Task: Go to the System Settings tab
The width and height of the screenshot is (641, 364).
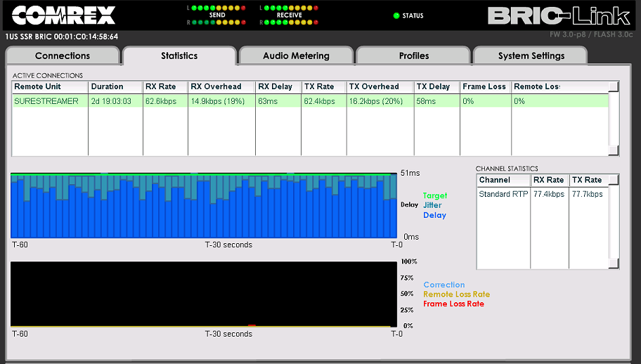Action: [531, 56]
